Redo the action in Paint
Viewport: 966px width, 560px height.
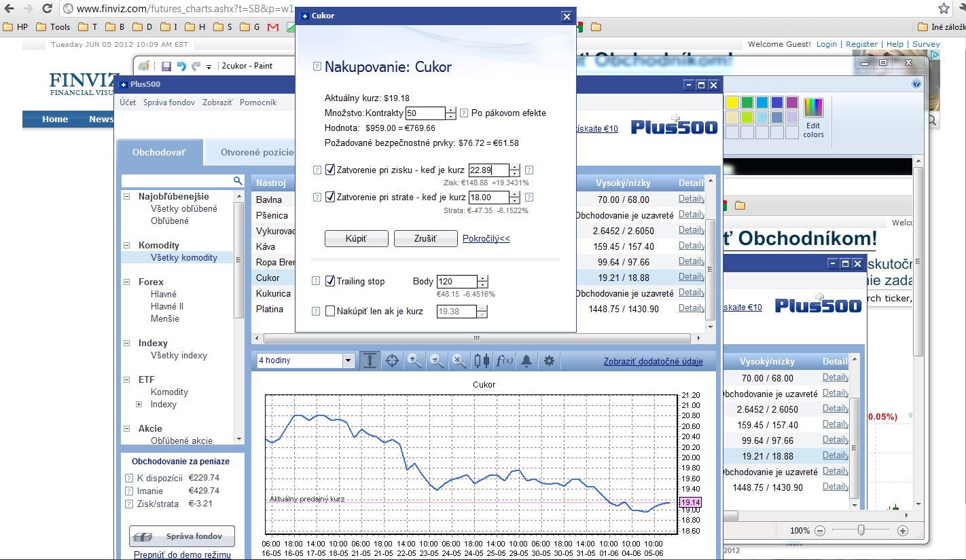[196, 66]
